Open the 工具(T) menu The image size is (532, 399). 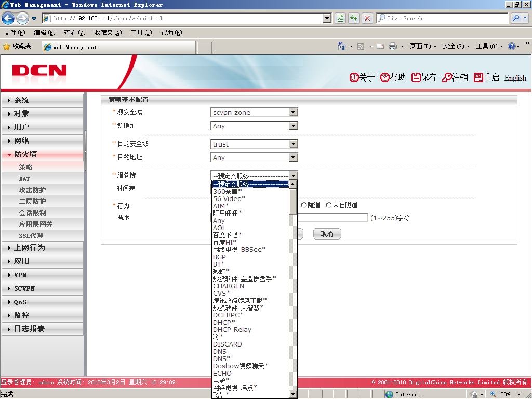141,33
